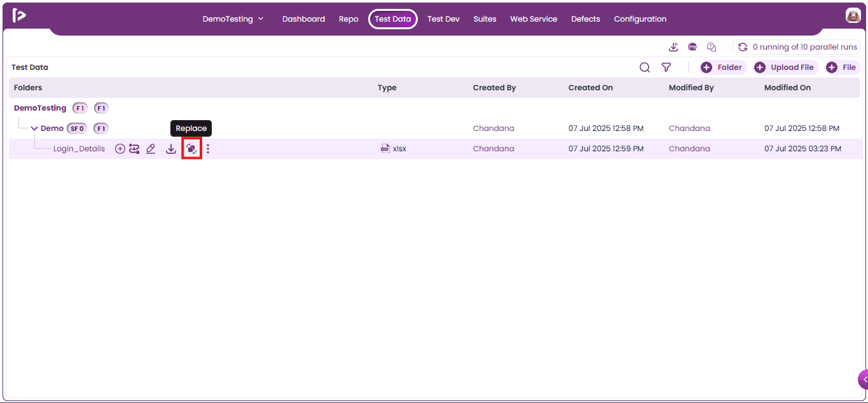868x403 pixels.
Task: Click the Folders column header
Action: [28, 88]
